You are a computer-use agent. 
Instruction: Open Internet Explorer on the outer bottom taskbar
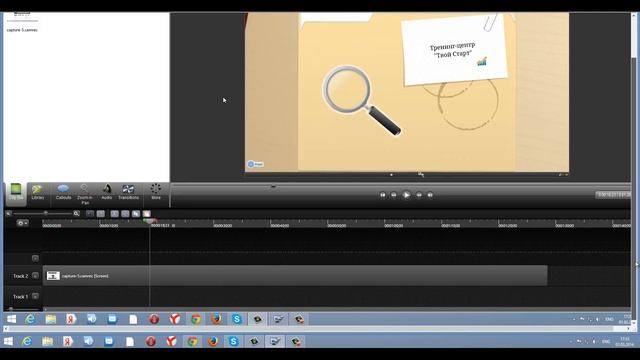[x=27, y=341]
